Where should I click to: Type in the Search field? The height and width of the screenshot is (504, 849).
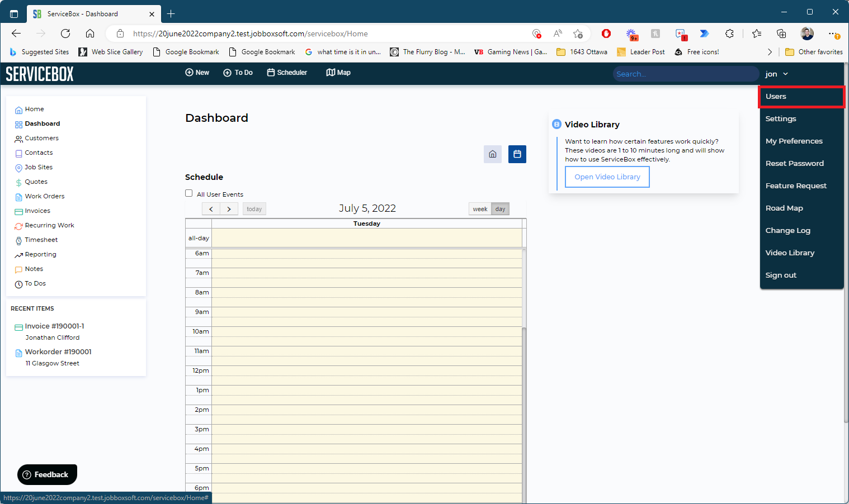pyautogui.click(x=686, y=74)
